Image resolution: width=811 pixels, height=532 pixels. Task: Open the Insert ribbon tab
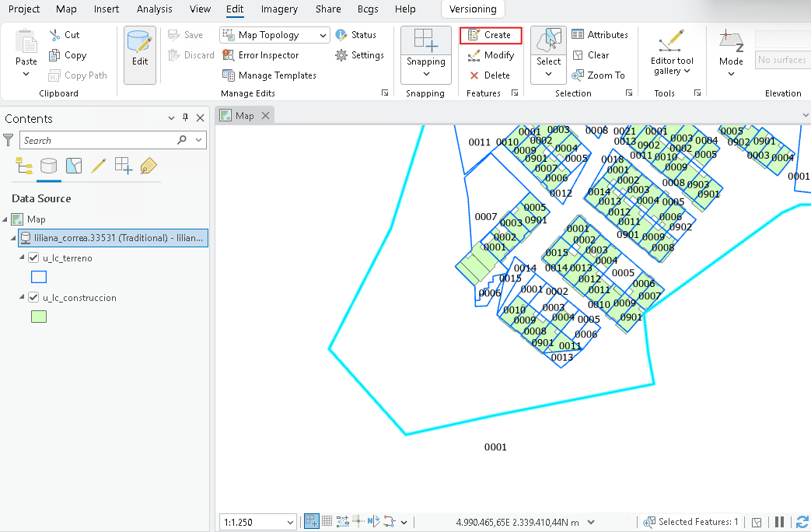(x=106, y=9)
